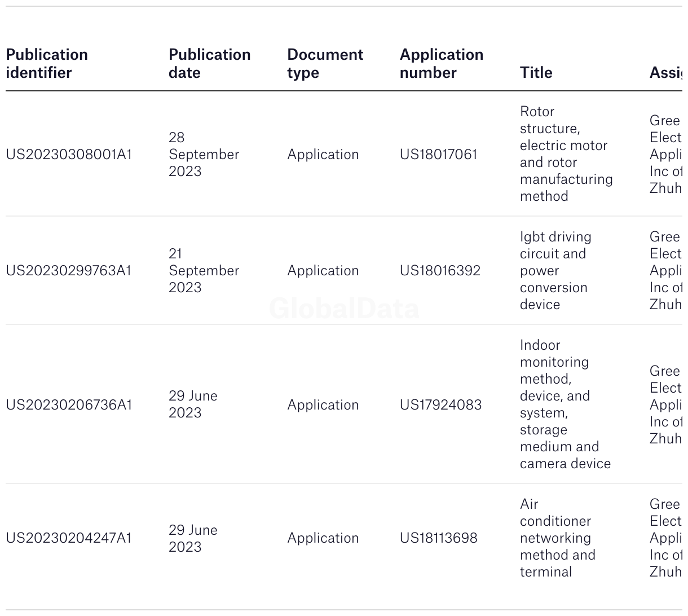
Task: Click the 21 September 2023 date cell
Action: (204, 271)
